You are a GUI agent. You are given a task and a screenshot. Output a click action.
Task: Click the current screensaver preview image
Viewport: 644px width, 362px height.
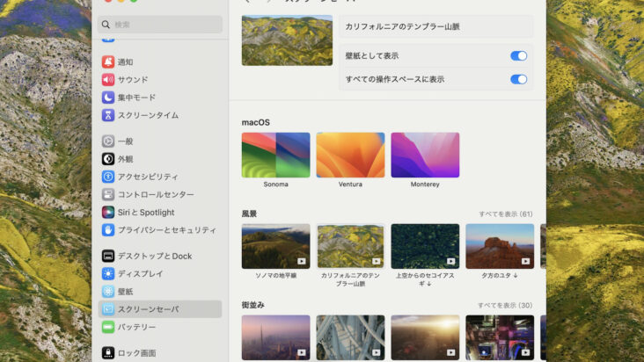tap(287, 40)
